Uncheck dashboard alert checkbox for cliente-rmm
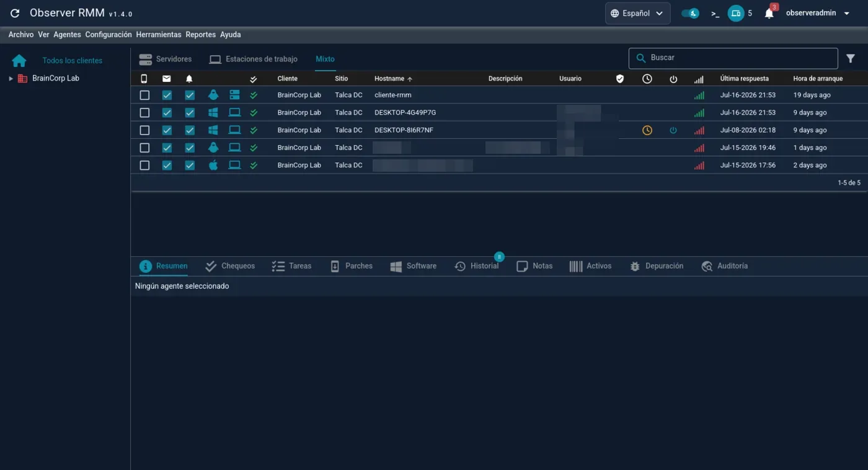 (190, 95)
